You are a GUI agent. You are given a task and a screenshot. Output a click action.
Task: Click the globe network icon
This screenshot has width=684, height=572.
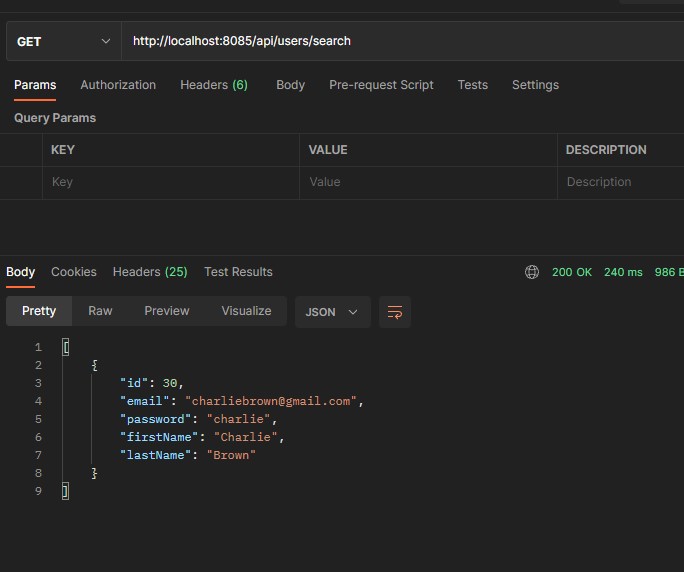pos(532,272)
